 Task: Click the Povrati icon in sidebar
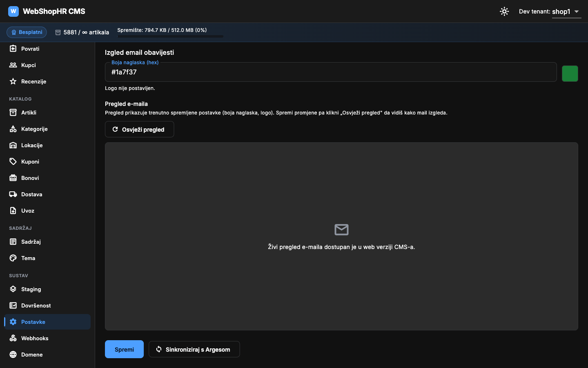(x=13, y=49)
